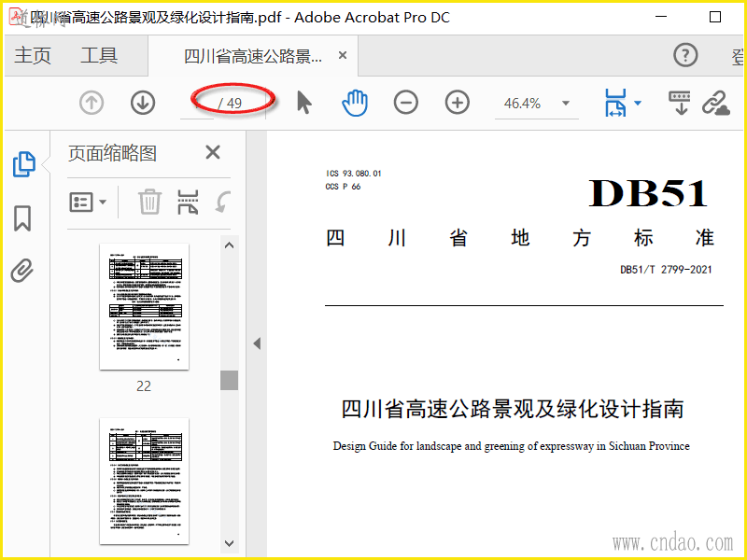Click the page number input field
The image size is (747, 560).
(x=197, y=103)
